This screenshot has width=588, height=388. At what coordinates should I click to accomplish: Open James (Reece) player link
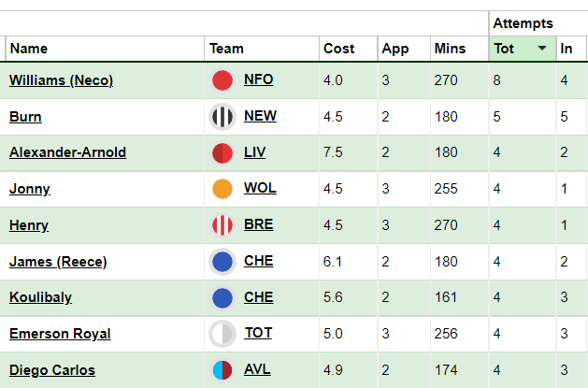pyautogui.click(x=58, y=261)
